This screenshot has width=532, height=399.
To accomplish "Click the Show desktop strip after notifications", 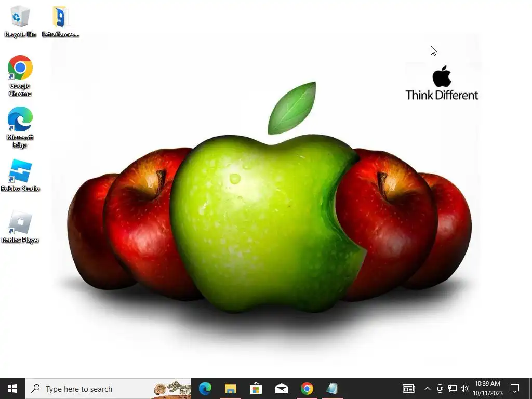I will (x=530, y=389).
